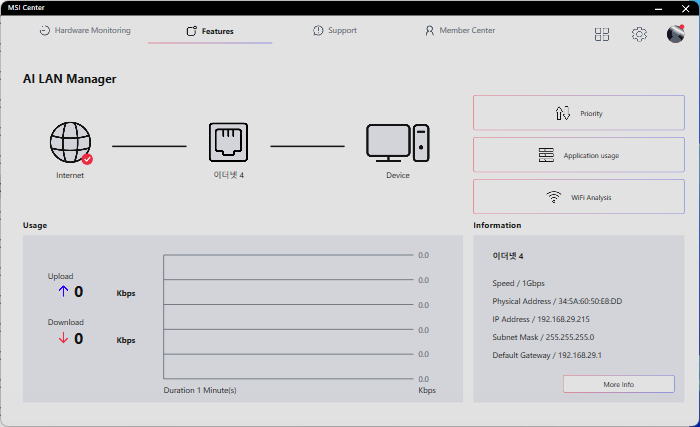Click the Upload label
Viewport: 700px width, 427px height.
(60, 276)
